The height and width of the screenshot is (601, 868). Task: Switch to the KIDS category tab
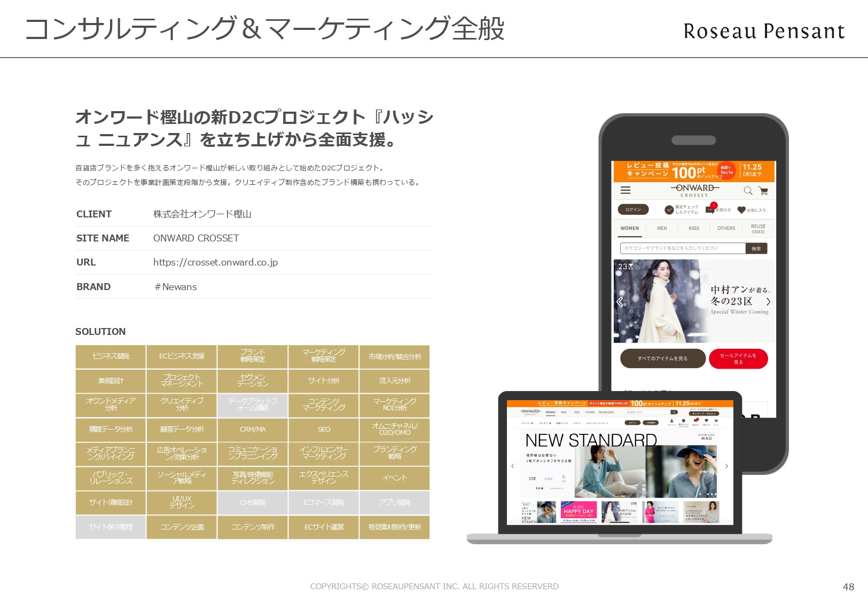(694, 228)
